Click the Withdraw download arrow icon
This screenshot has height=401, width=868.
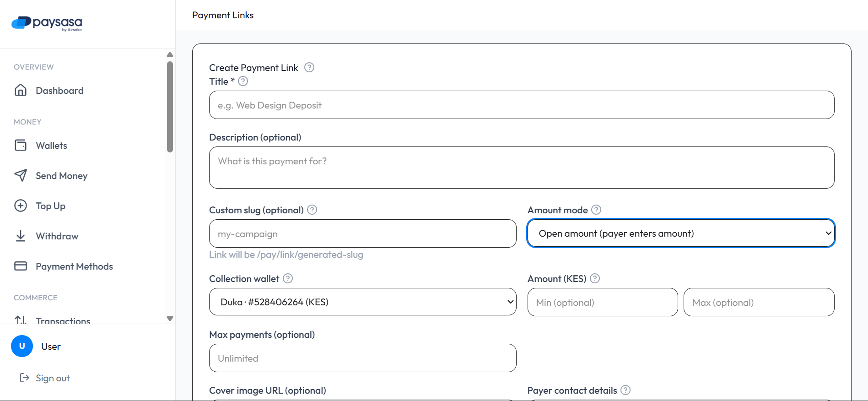coord(21,236)
